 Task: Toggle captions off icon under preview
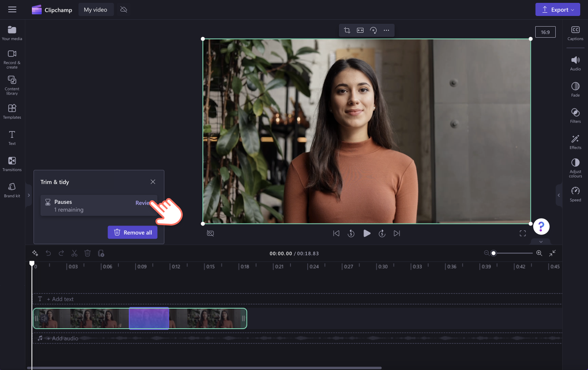[x=211, y=233]
